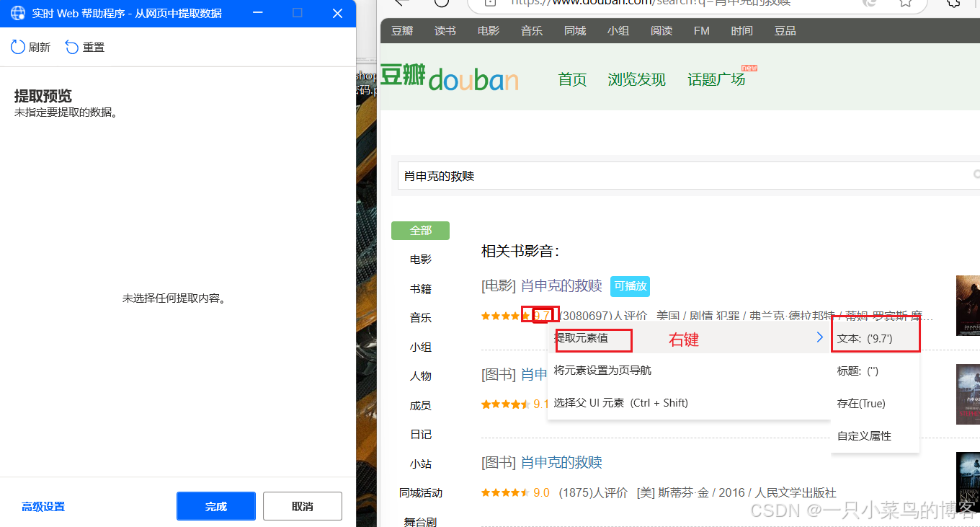980x527 pixels.
Task: Open 豆瓣 in the top nav bar
Action: 402,30
